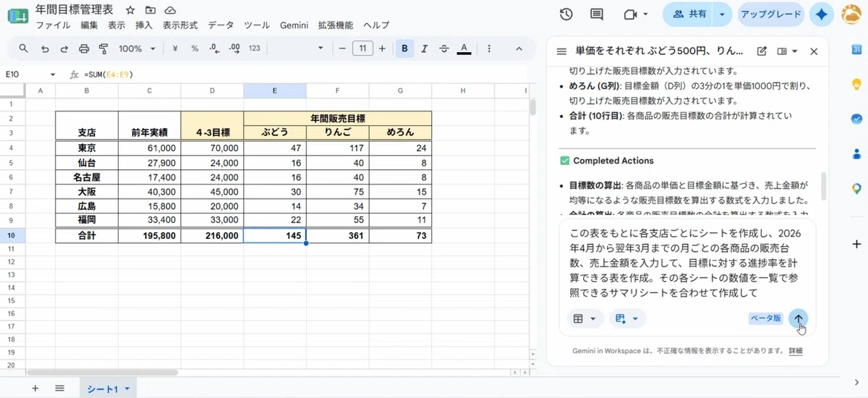Start a Meet call with the camera icon
868x398 pixels.
[629, 14]
